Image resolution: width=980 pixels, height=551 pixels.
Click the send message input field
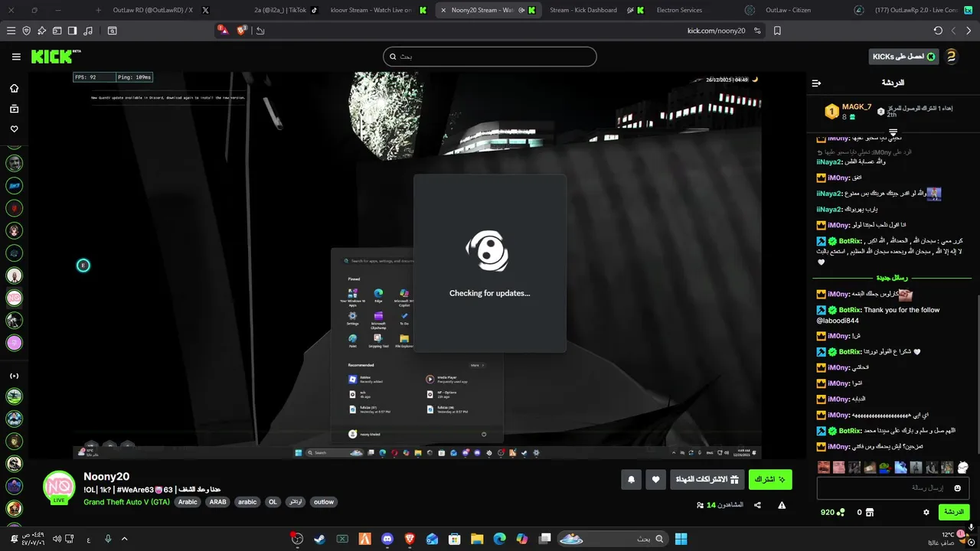click(893, 488)
